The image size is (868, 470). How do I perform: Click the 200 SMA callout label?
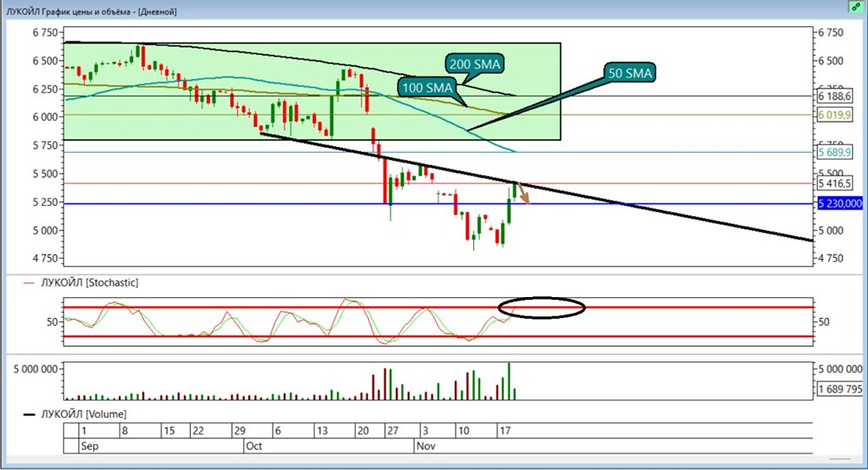click(475, 64)
